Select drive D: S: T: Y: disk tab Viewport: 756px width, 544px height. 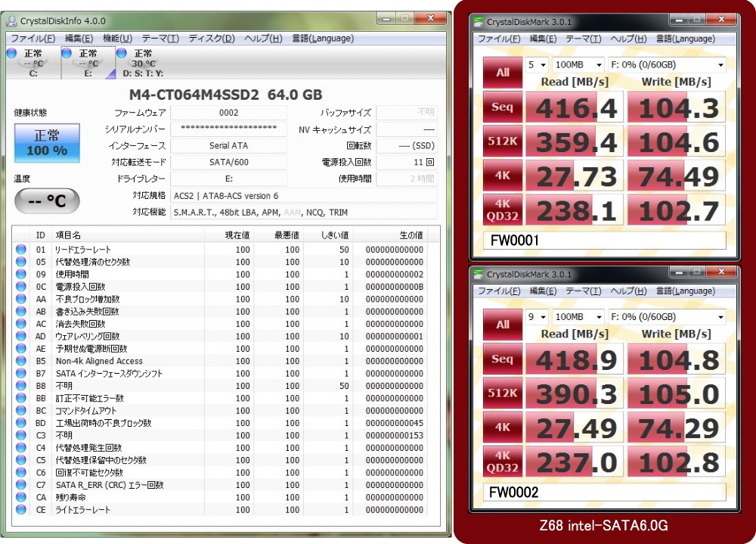(143, 63)
